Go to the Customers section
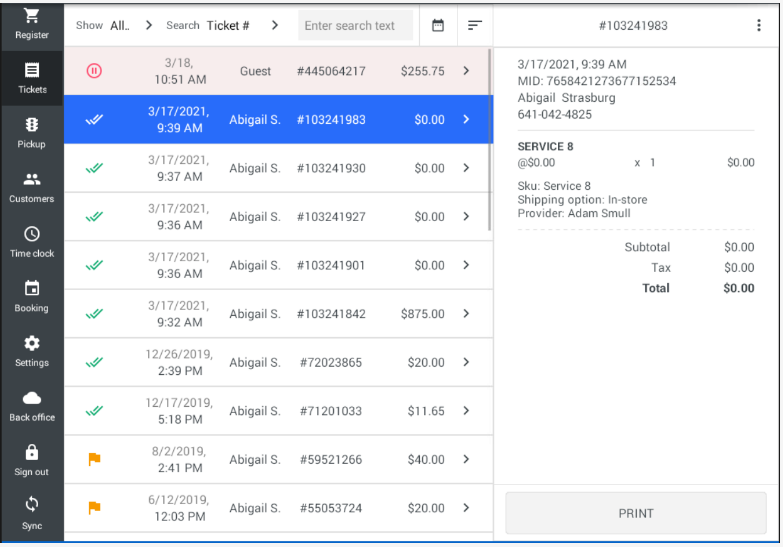 pyautogui.click(x=32, y=180)
